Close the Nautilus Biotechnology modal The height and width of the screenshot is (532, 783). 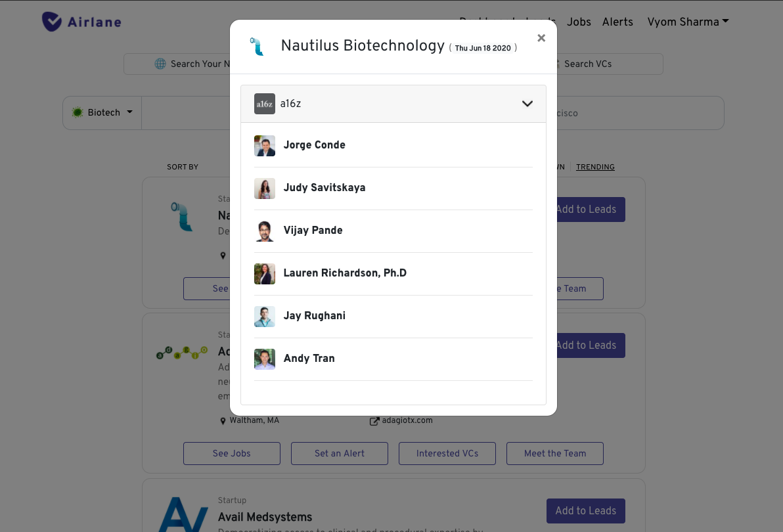pos(541,38)
